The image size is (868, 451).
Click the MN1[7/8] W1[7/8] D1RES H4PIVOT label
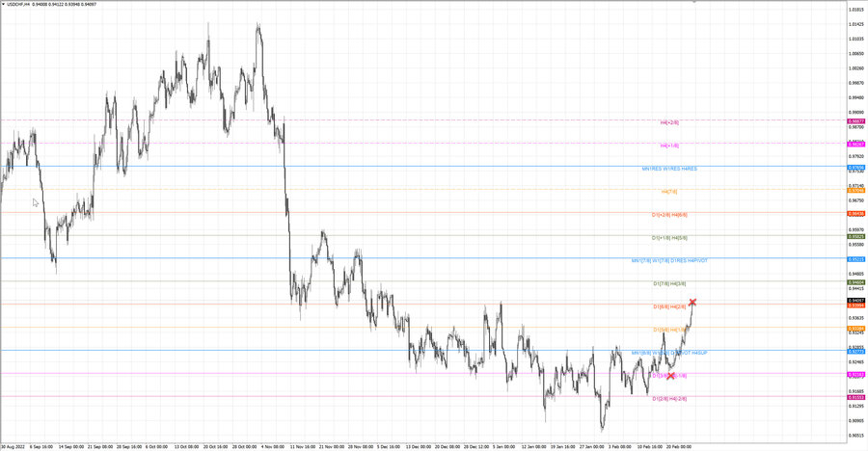click(669, 260)
